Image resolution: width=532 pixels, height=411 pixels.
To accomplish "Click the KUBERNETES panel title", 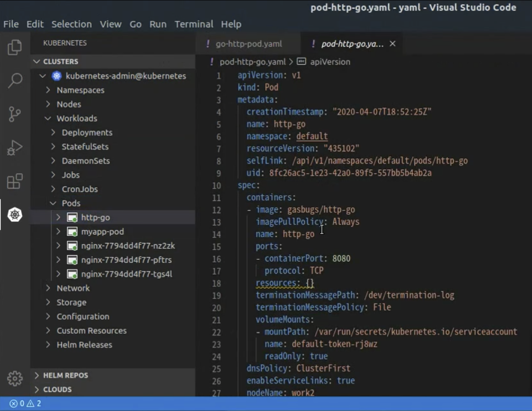I will coord(65,43).
